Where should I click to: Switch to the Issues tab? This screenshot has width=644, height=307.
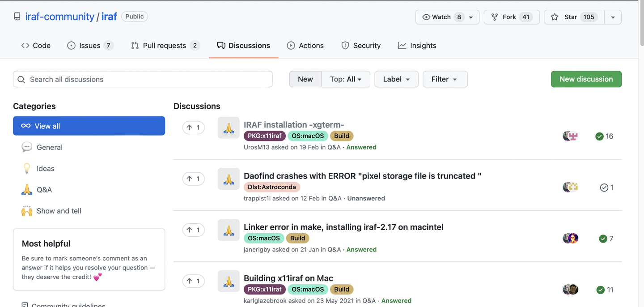90,46
